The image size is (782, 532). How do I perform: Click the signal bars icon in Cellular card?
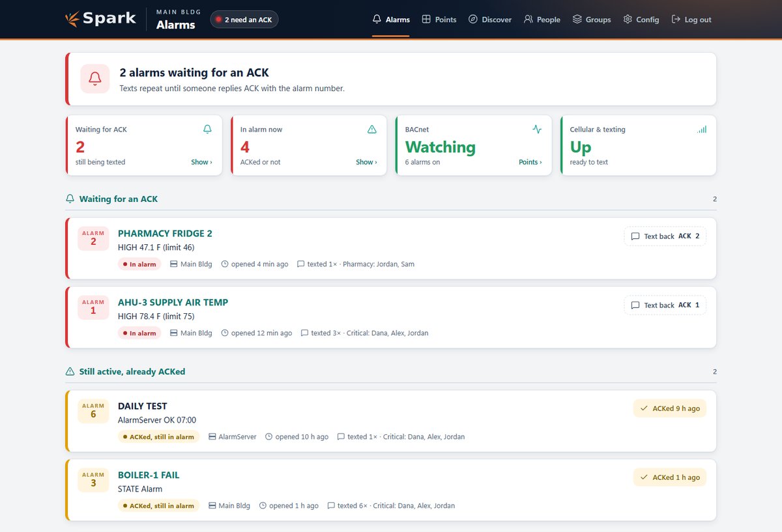point(702,130)
